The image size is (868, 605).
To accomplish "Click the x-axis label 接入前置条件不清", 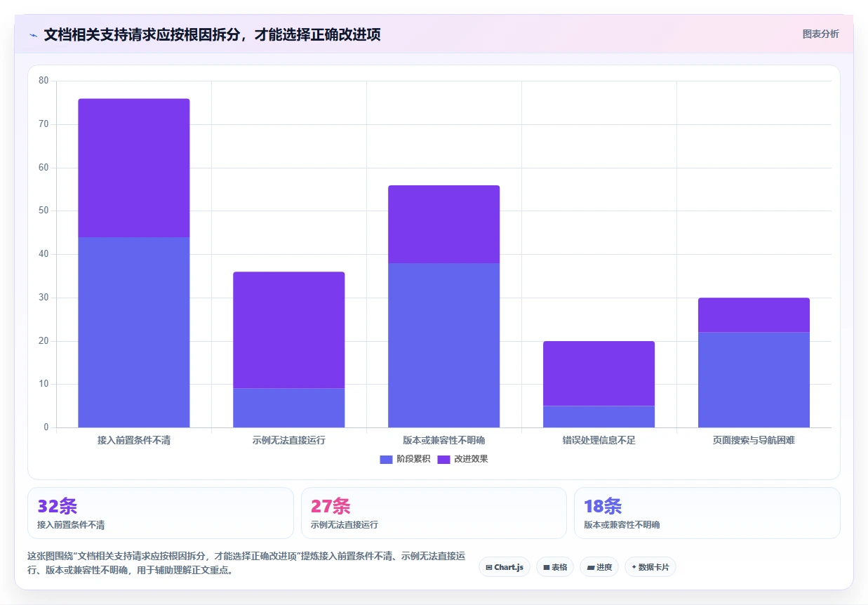I will [x=134, y=441].
